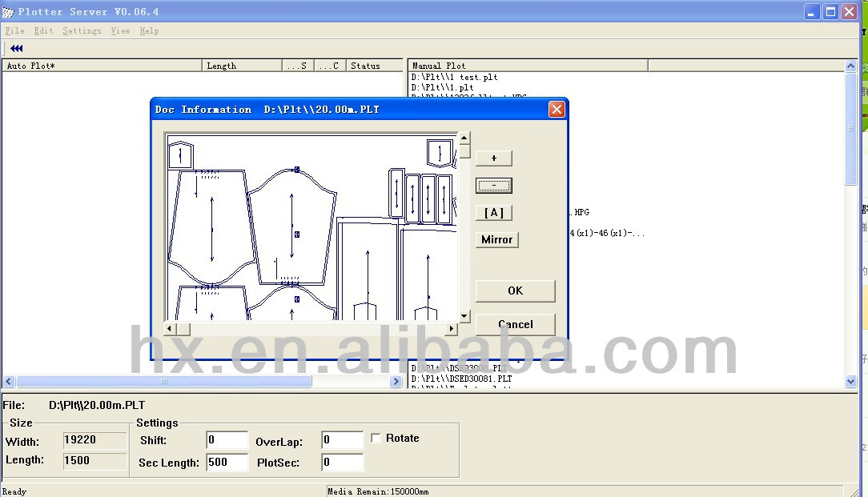Click the Manual Plot column header

point(528,66)
